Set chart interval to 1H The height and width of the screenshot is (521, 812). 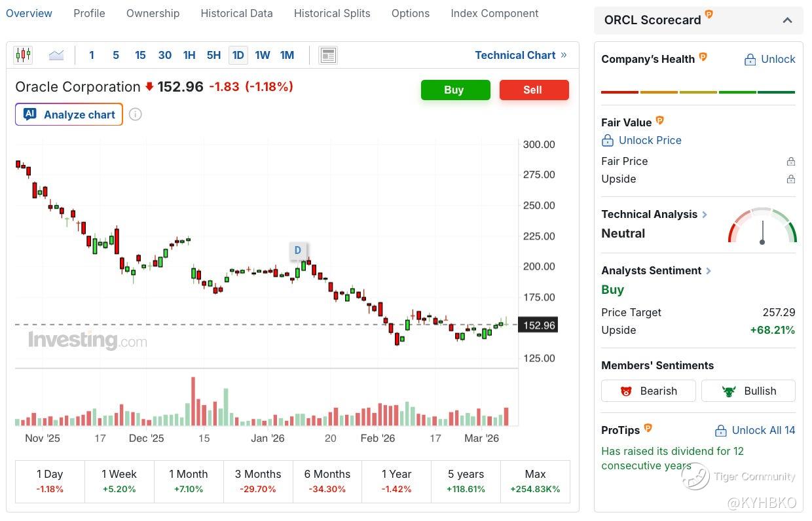pyautogui.click(x=189, y=55)
